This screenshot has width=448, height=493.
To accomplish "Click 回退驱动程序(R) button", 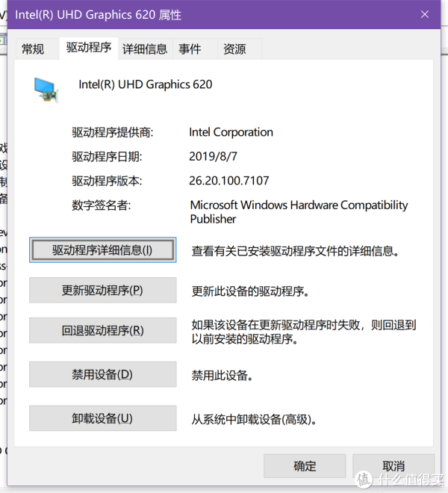I will [103, 330].
